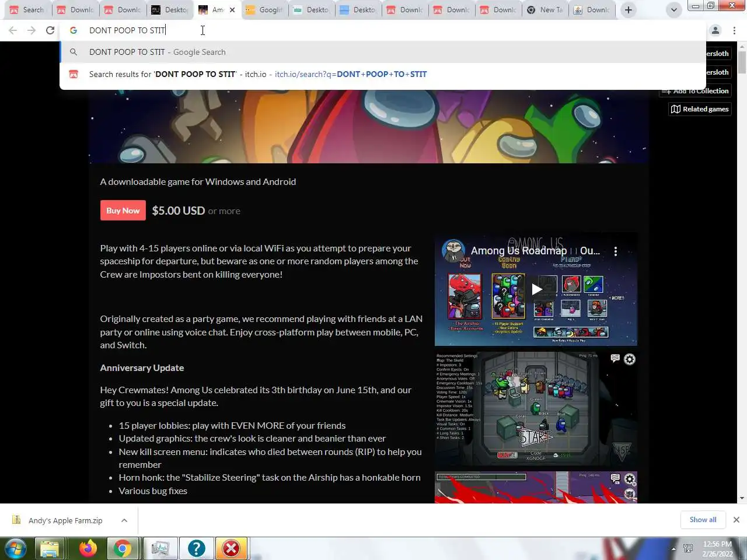
Task: Open Windows Explorer from the taskbar
Action: pos(50,548)
